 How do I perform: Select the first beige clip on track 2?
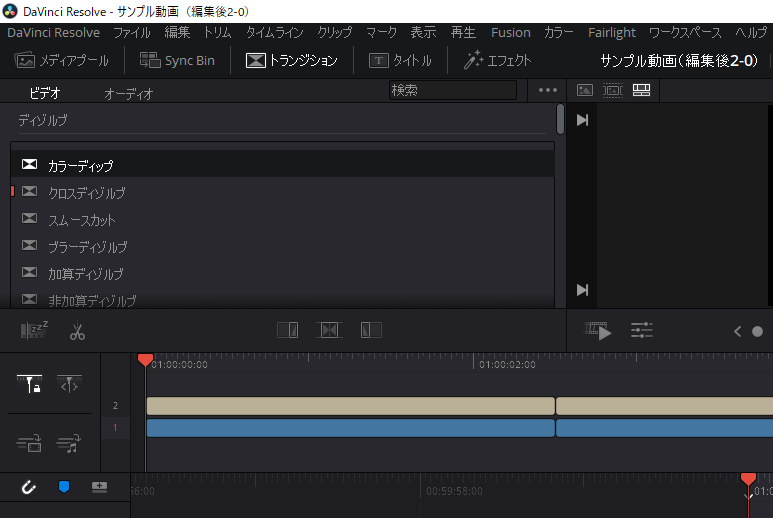click(351, 406)
